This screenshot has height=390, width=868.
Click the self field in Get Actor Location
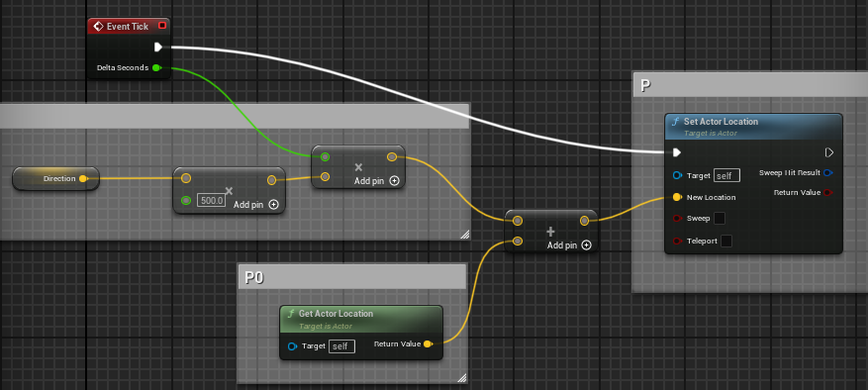coord(341,346)
